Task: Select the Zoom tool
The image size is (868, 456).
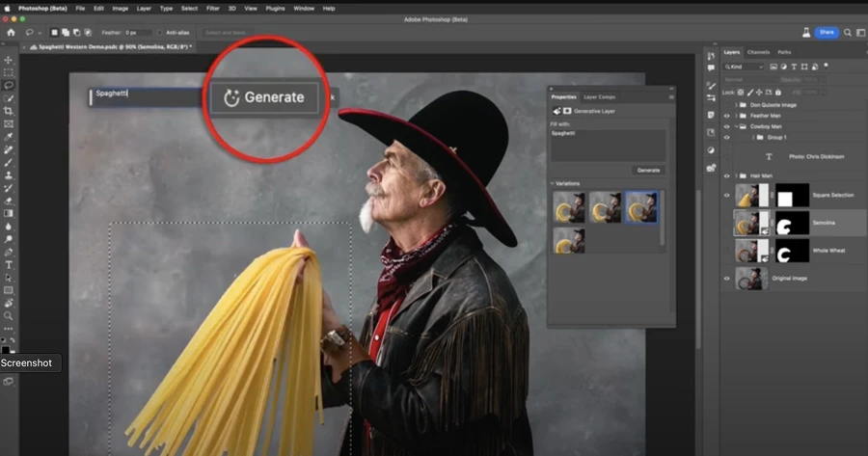Action: tap(9, 315)
